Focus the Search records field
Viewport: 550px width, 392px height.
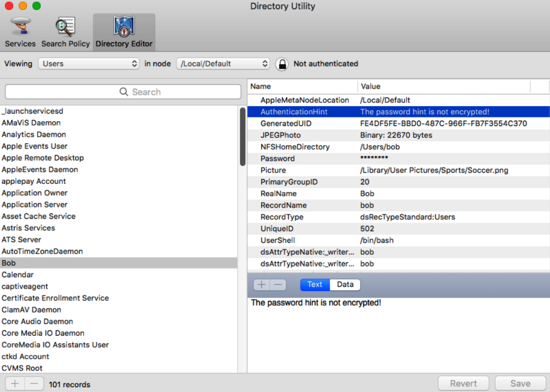tap(123, 92)
